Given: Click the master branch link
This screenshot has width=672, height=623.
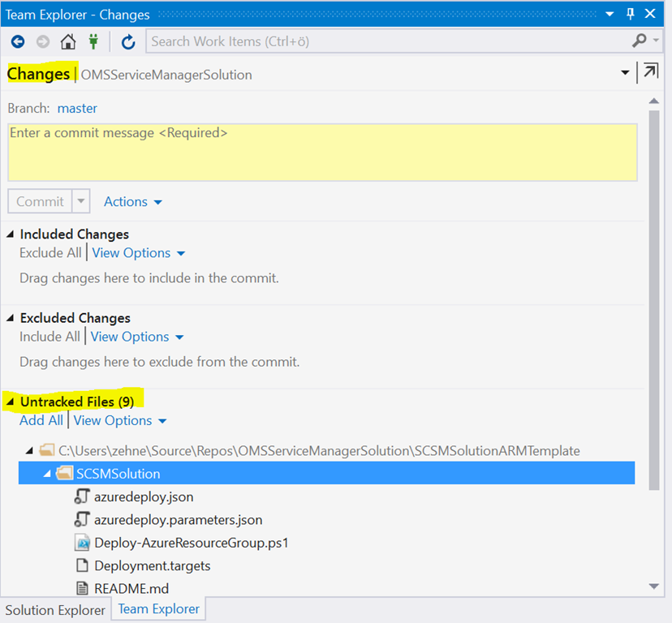Looking at the screenshot, I should 77,108.
